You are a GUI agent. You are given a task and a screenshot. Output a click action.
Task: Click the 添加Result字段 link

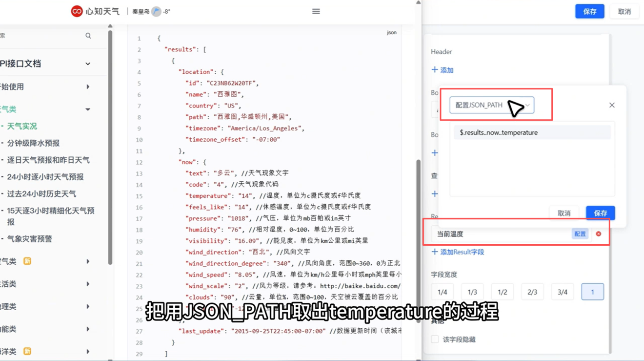pyautogui.click(x=458, y=252)
